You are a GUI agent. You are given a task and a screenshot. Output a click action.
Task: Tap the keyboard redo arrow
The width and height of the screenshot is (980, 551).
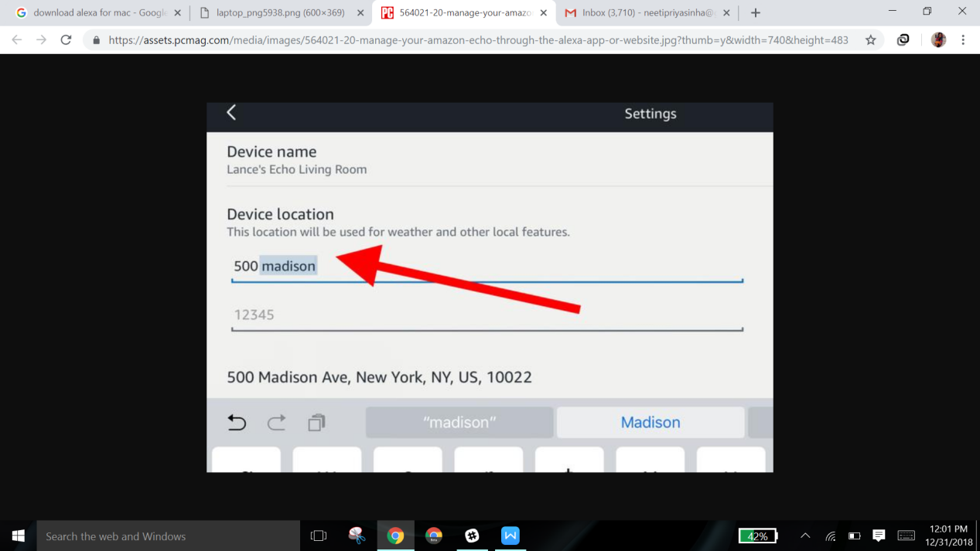[276, 423]
